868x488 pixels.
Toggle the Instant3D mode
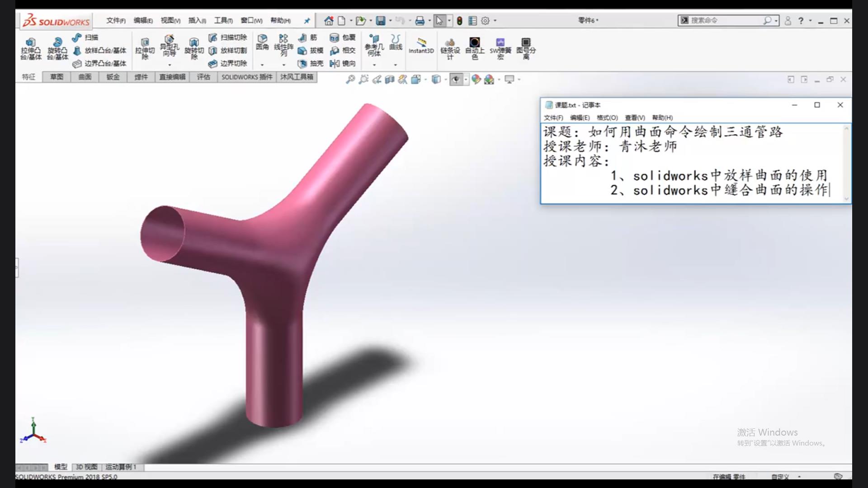(x=421, y=46)
